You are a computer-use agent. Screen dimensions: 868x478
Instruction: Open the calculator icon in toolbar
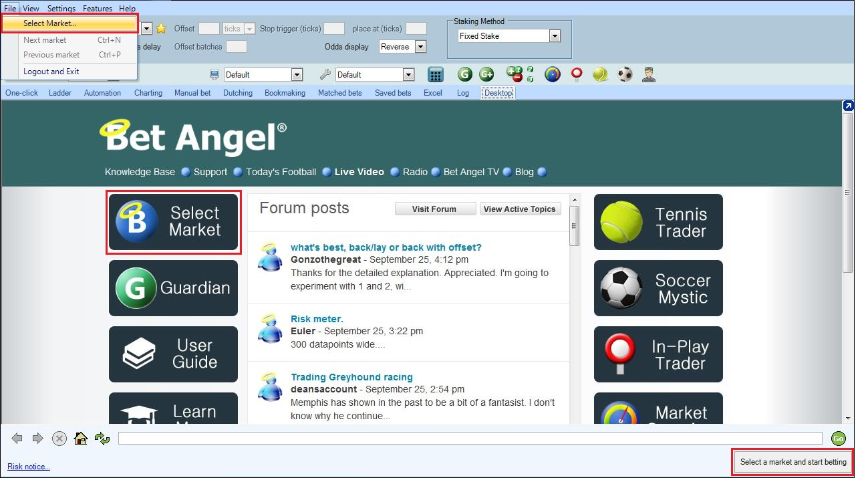point(436,75)
